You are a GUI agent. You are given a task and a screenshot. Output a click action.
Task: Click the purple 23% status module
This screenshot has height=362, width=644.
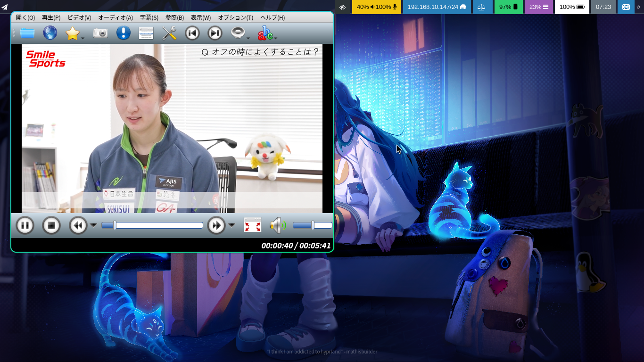click(539, 7)
